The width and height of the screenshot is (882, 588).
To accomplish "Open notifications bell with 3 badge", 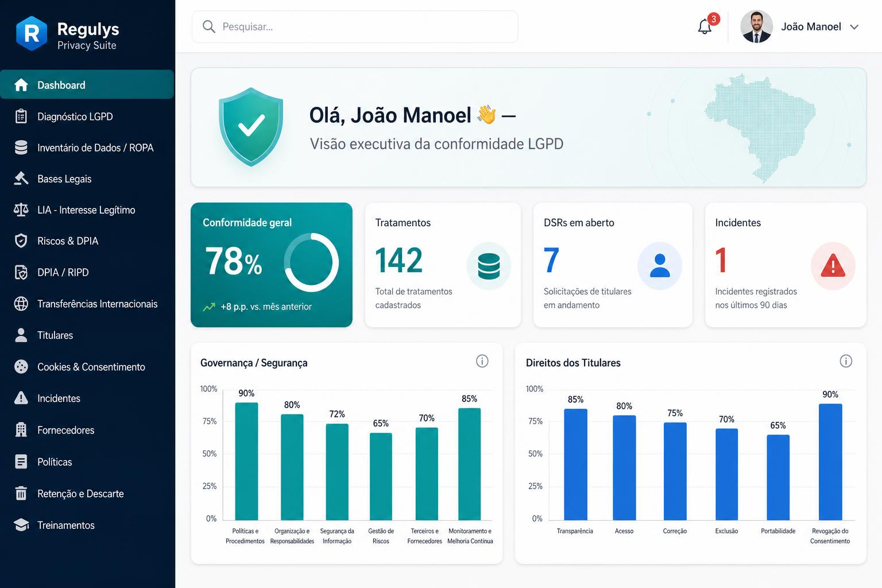I will click(x=705, y=26).
